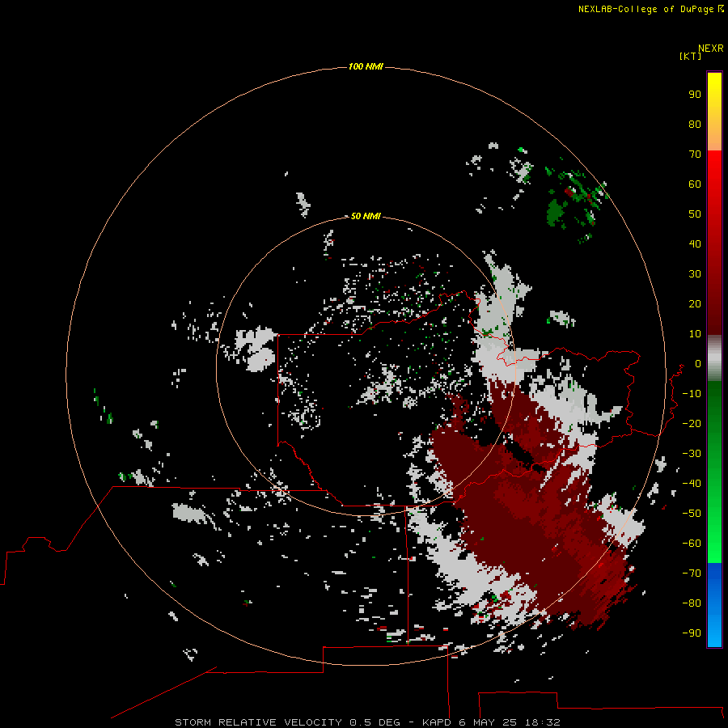Select the -40 knot scale value
This screenshot has height=728, width=728.
click(692, 484)
